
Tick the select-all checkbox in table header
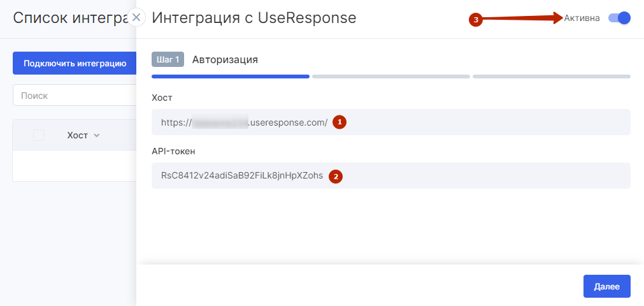[39, 135]
